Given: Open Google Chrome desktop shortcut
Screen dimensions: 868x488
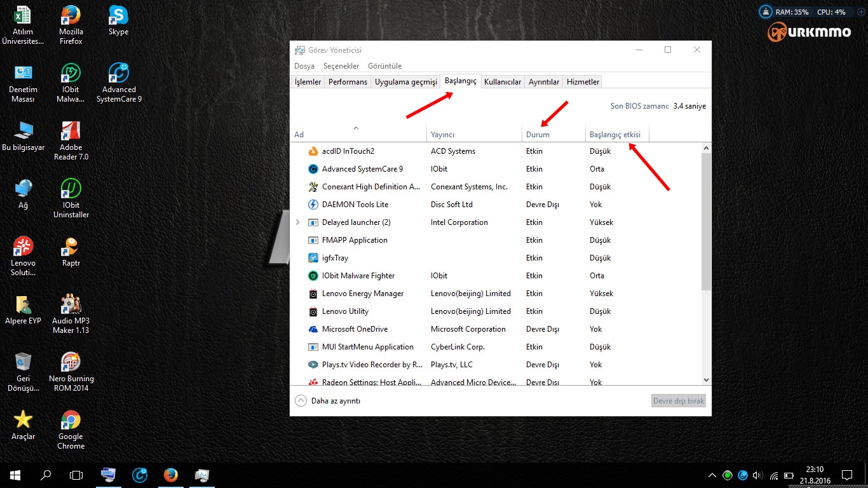Looking at the screenshot, I should (71, 430).
